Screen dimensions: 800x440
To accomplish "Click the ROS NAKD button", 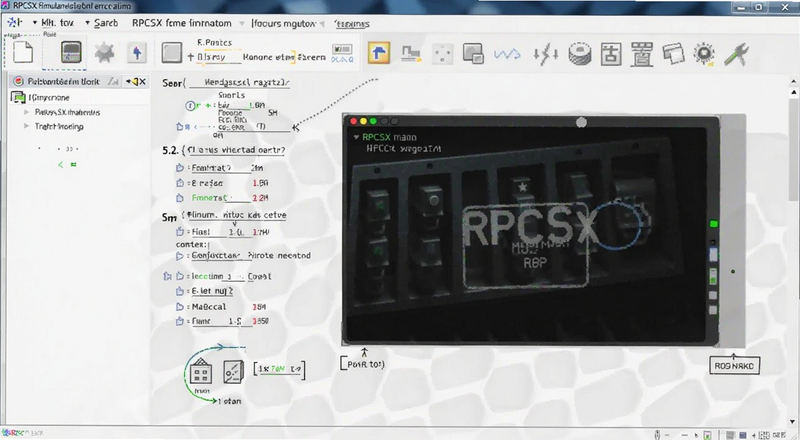I will 734,365.
